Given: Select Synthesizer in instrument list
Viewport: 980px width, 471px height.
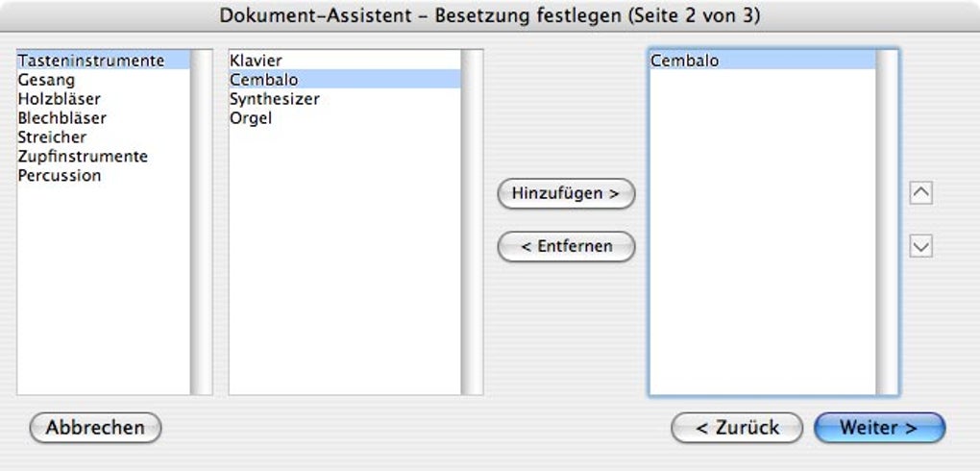Looking at the screenshot, I should point(274,99).
